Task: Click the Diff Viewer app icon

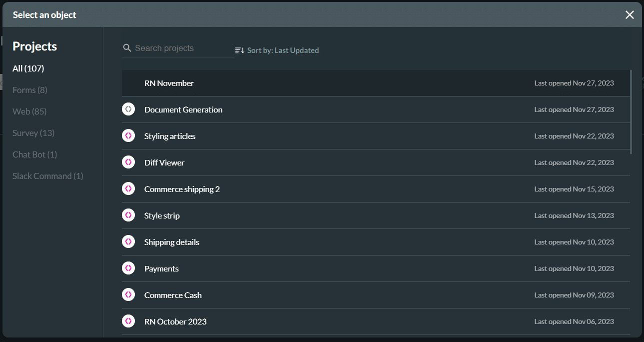Action: pyautogui.click(x=128, y=162)
